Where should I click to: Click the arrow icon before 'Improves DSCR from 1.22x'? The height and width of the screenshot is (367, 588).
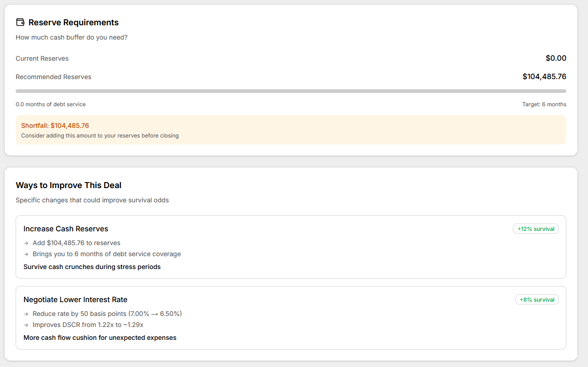click(x=26, y=325)
